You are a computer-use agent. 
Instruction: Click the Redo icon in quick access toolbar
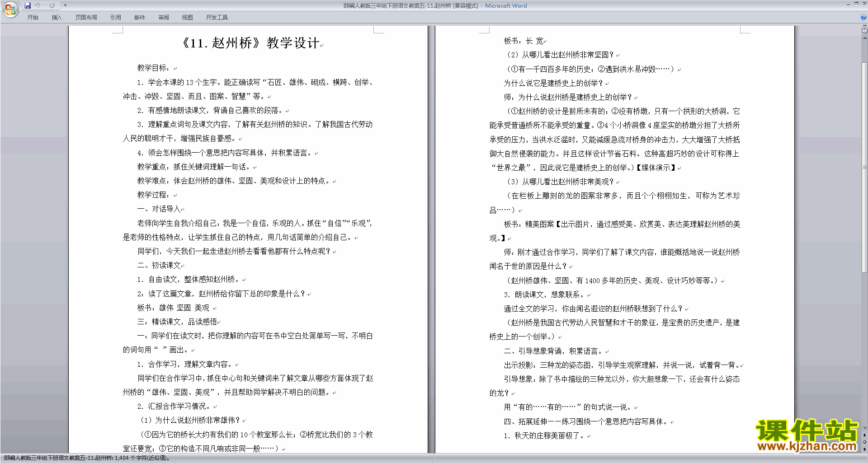(x=52, y=5)
